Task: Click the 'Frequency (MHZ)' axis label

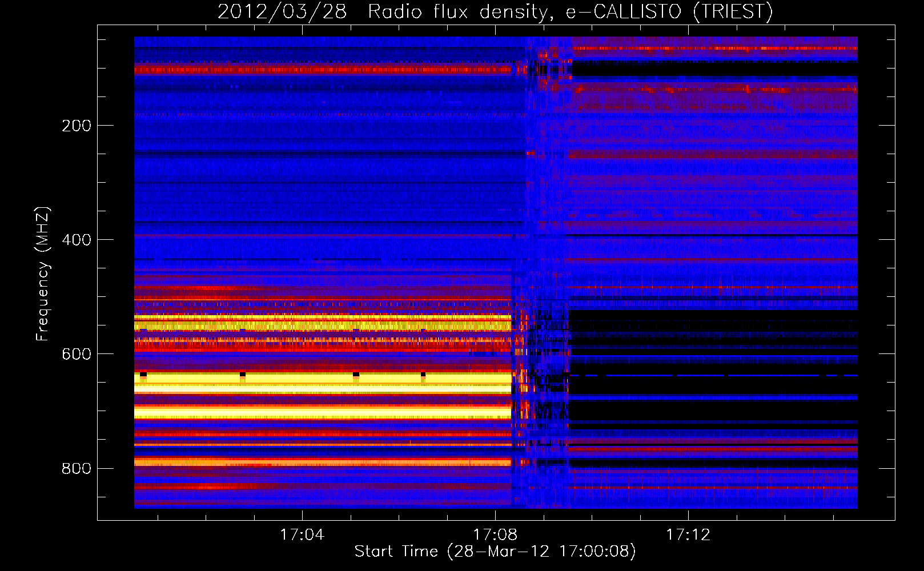Action: click(43, 274)
